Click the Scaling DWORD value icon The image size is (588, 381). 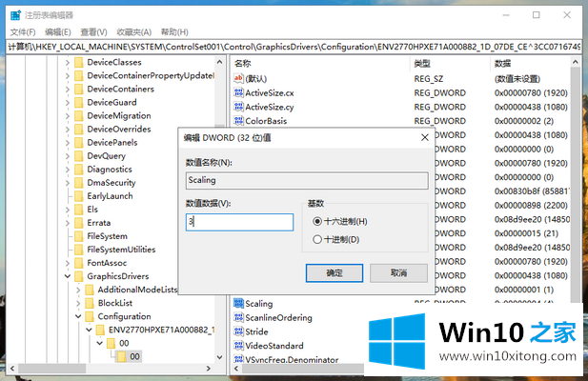[238, 304]
